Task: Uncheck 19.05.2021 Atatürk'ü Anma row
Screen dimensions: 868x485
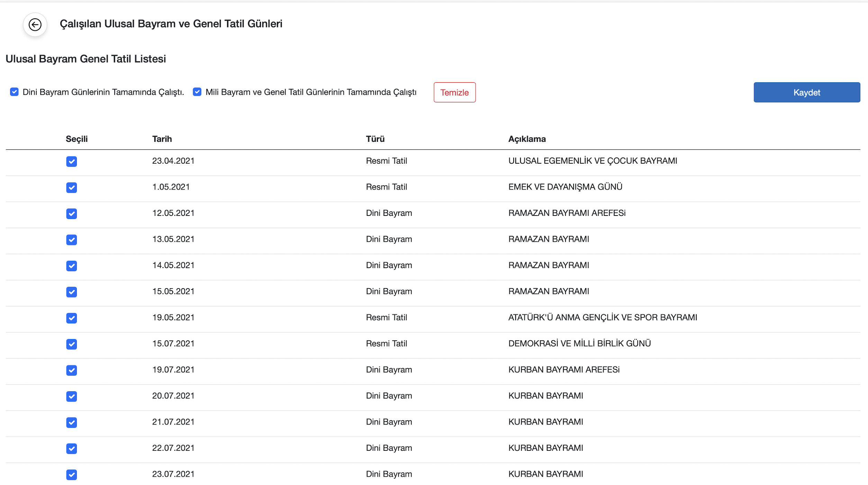Action: (x=72, y=318)
